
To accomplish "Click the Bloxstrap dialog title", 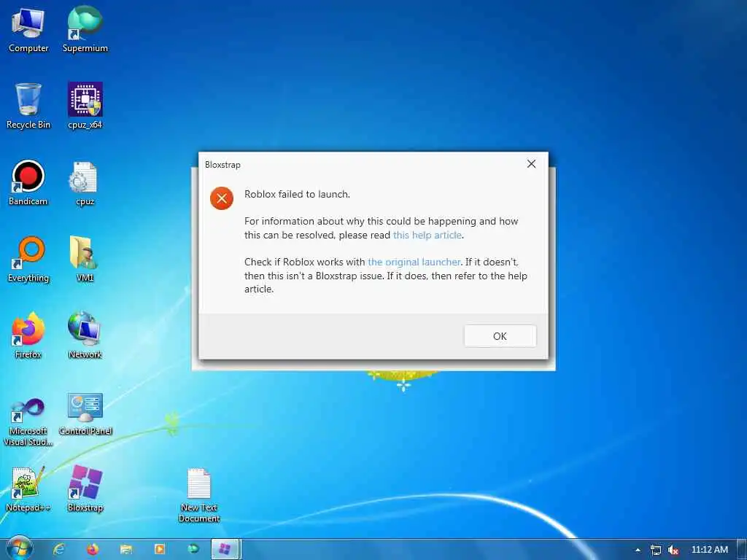I will pyautogui.click(x=222, y=165).
